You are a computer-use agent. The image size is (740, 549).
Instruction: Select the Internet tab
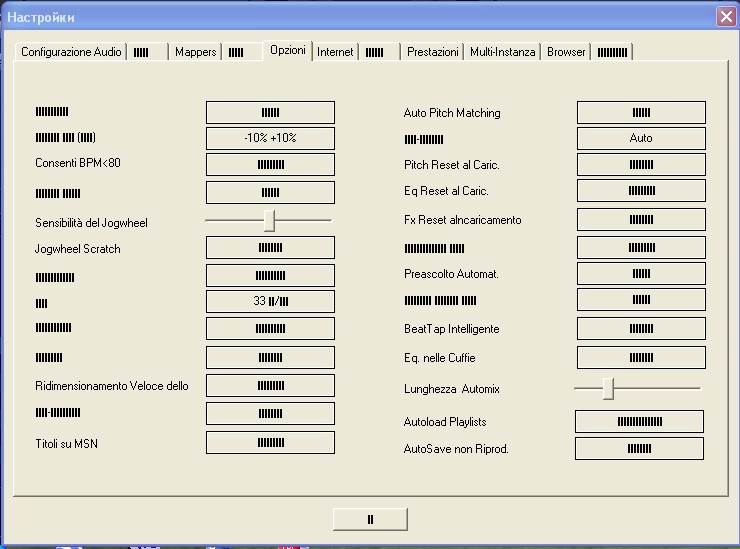[335, 51]
